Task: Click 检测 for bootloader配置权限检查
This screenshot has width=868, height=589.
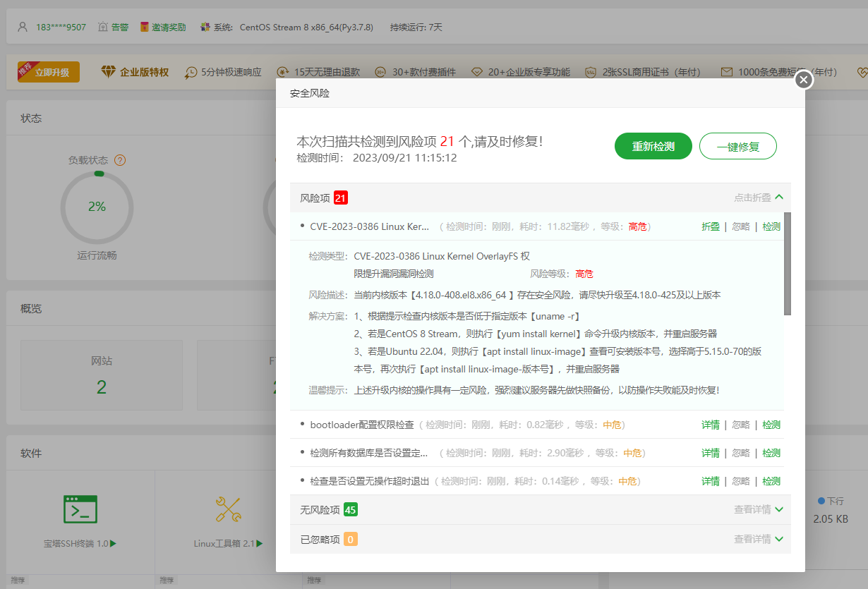Action: (771, 425)
